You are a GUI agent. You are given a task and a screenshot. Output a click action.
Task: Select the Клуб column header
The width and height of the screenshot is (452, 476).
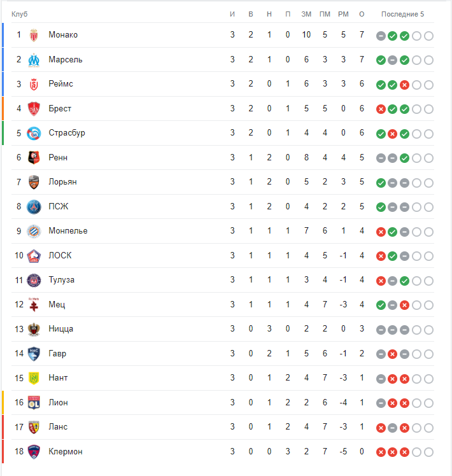tap(20, 14)
